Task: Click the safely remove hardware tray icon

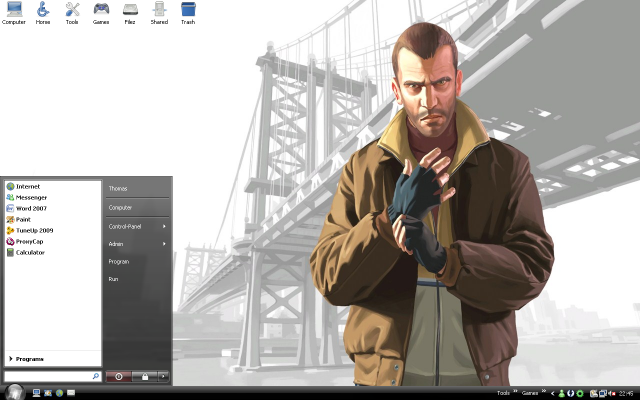Action: pyautogui.click(x=593, y=393)
